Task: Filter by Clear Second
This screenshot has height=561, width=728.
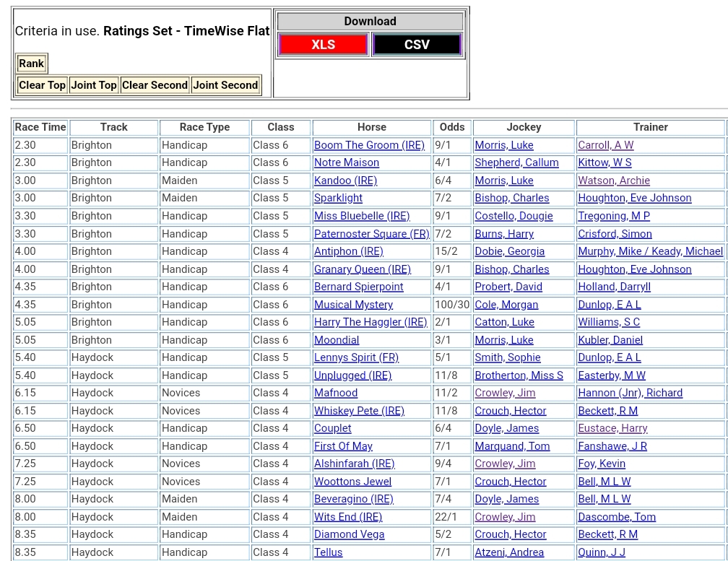Action: pos(155,85)
